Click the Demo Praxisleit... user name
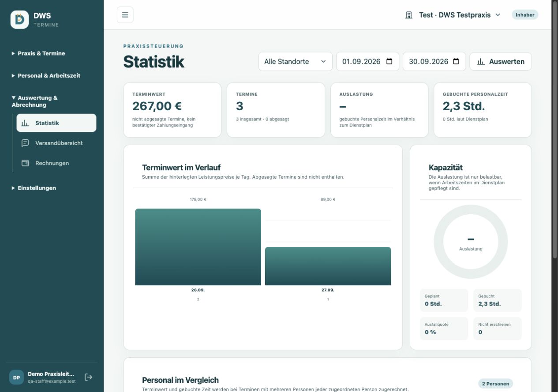558x392 pixels. pyautogui.click(x=51, y=374)
